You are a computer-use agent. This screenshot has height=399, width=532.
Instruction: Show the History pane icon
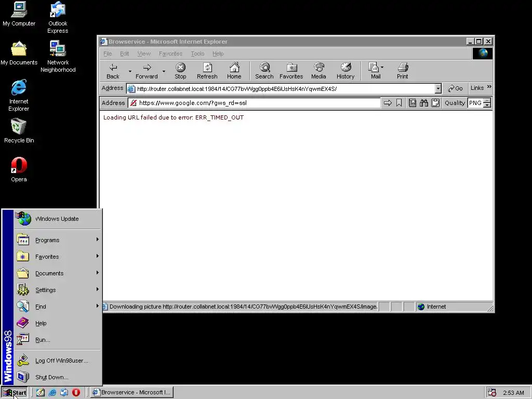345,71
